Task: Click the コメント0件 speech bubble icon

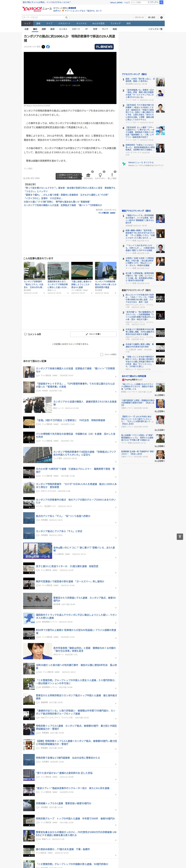Action: tap(25, 334)
